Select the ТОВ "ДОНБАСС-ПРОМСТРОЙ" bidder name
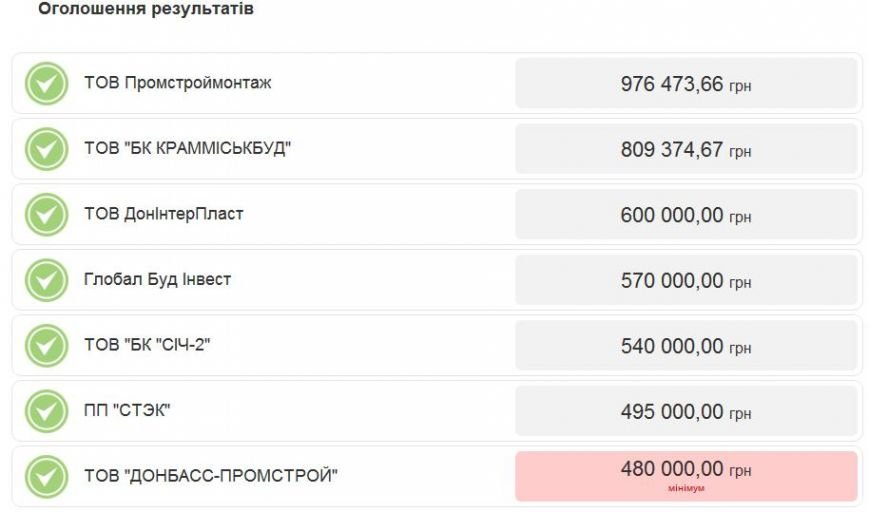This screenshot has height=512, width=869. [x=211, y=475]
